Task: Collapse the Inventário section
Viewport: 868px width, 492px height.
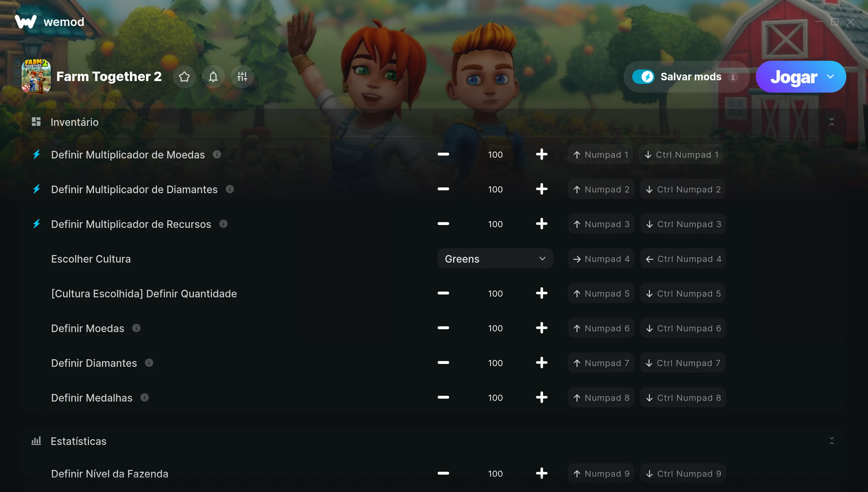Action: (x=832, y=122)
